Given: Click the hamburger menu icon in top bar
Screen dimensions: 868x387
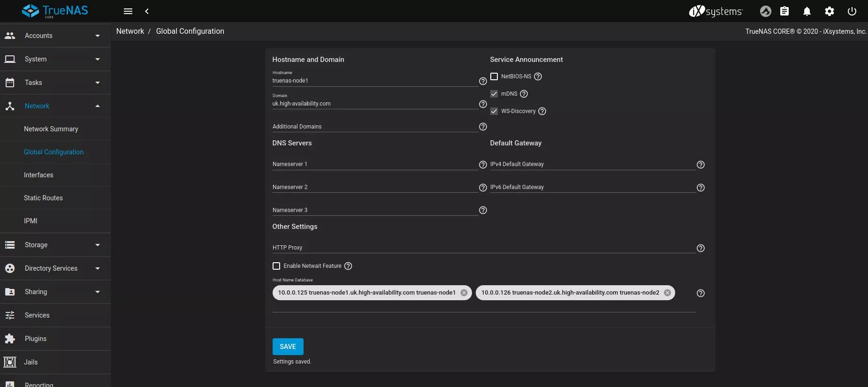Looking at the screenshot, I should tap(128, 11).
